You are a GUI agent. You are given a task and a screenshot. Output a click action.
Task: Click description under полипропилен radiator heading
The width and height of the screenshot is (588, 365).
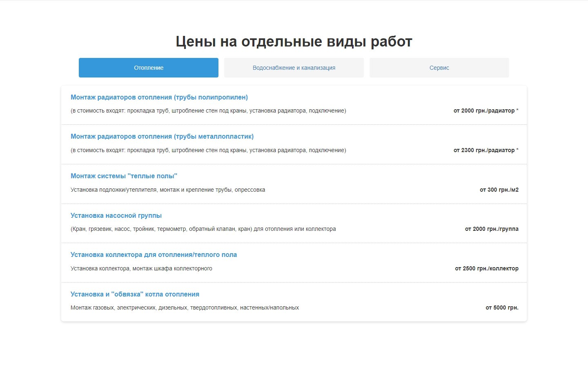(208, 111)
